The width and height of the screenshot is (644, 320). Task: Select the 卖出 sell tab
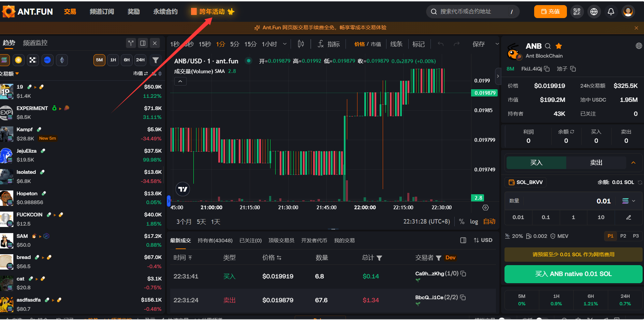tap(596, 163)
